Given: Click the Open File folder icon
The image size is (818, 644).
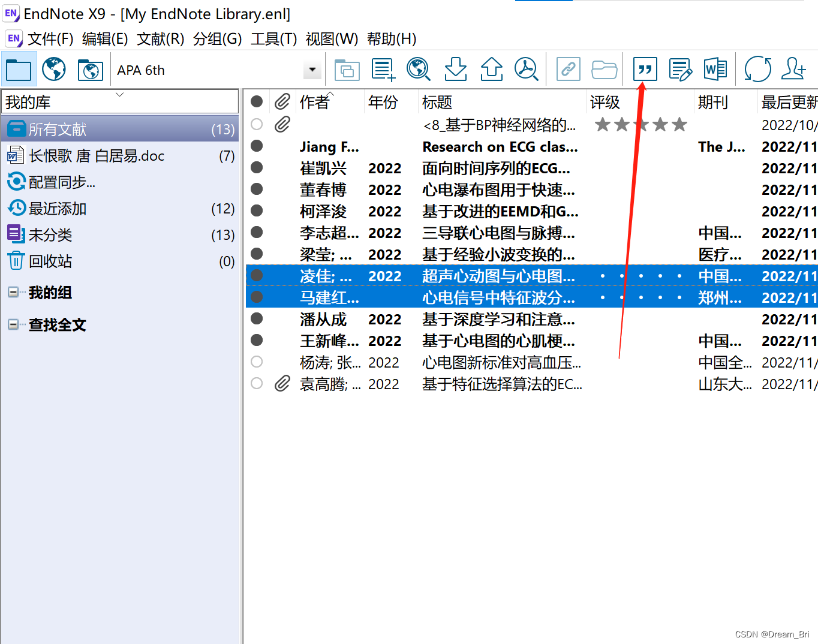Looking at the screenshot, I should [x=605, y=70].
